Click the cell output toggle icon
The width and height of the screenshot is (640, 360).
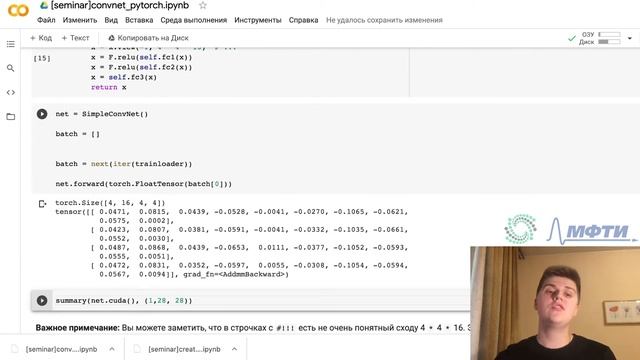(x=42, y=203)
